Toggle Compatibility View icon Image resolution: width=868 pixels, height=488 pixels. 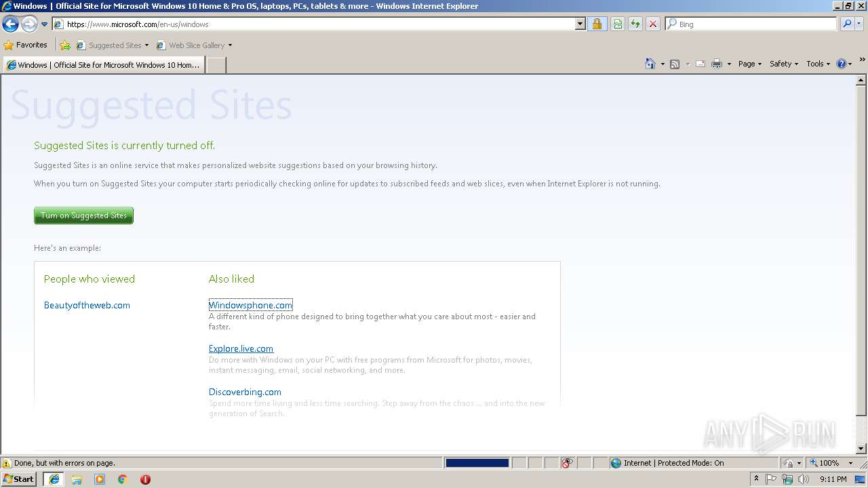tap(618, 24)
